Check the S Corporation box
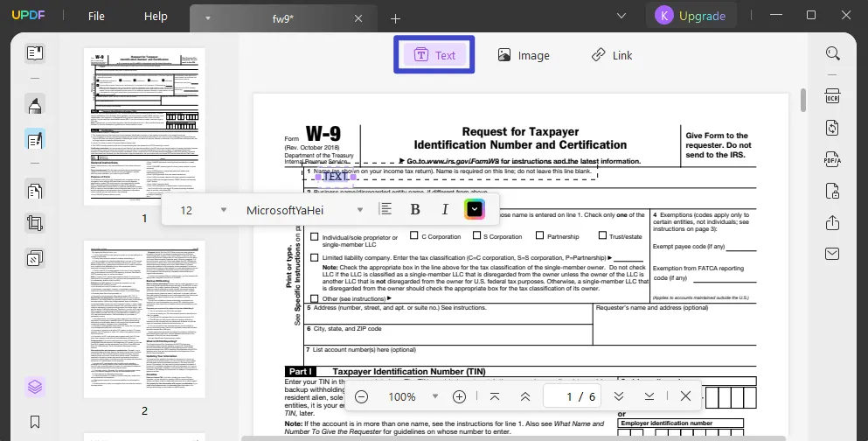 (x=476, y=235)
